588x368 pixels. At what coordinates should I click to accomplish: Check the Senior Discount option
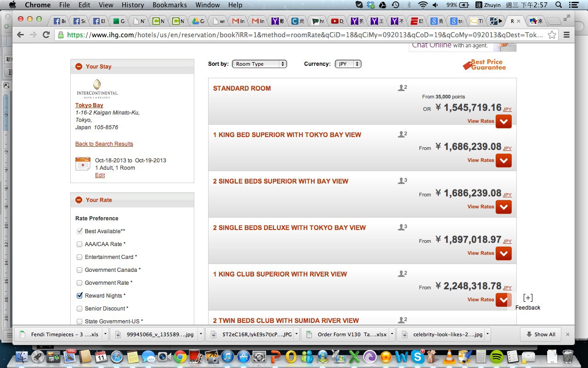[79, 309]
